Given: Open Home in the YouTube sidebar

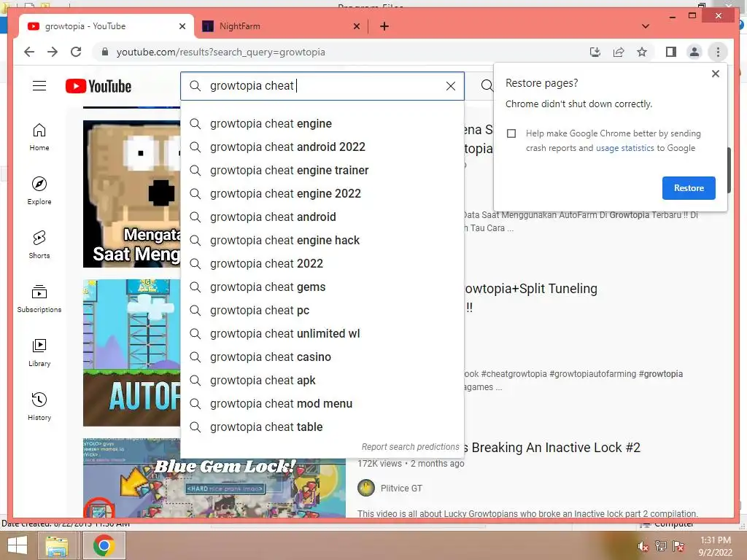Looking at the screenshot, I should coord(39,137).
